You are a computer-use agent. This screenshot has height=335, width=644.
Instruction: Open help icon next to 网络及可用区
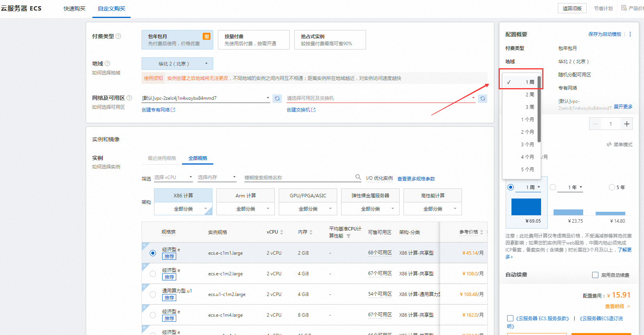[129, 98]
